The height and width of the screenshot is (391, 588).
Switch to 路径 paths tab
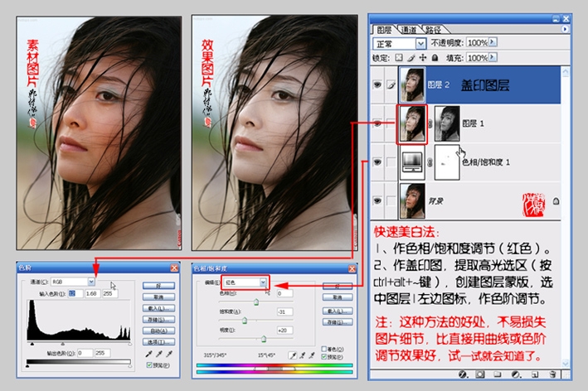click(x=433, y=30)
